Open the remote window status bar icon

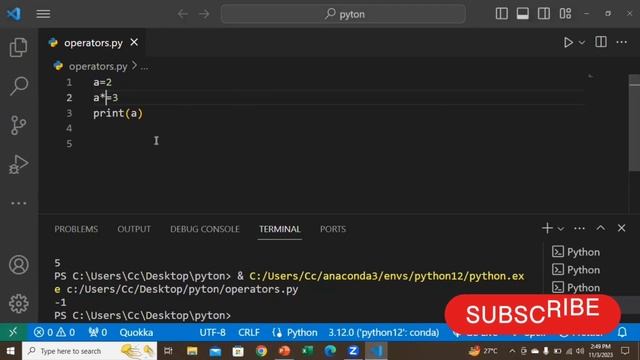pos(13,332)
